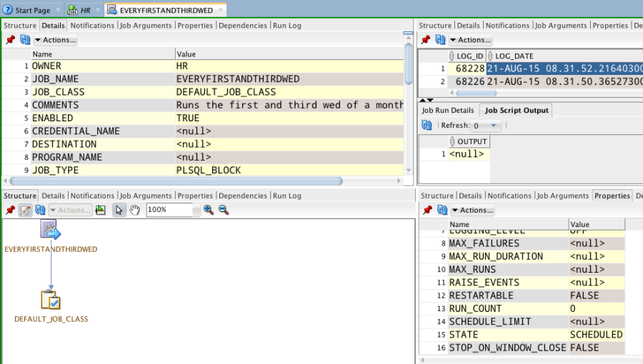Click horizontal scrollbar under run log table
643x364 pixels.
[x=477, y=93]
